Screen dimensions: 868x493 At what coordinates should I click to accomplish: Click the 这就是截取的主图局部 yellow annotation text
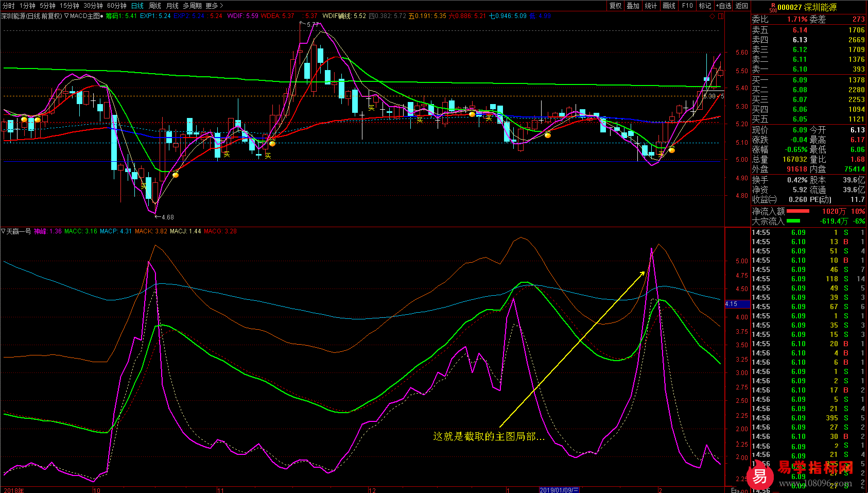tap(489, 436)
